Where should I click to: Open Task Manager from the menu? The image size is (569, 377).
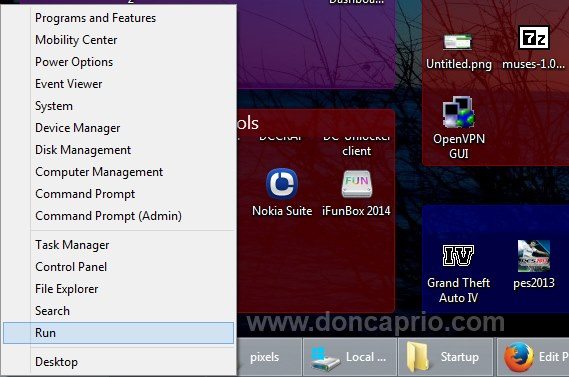119,245
